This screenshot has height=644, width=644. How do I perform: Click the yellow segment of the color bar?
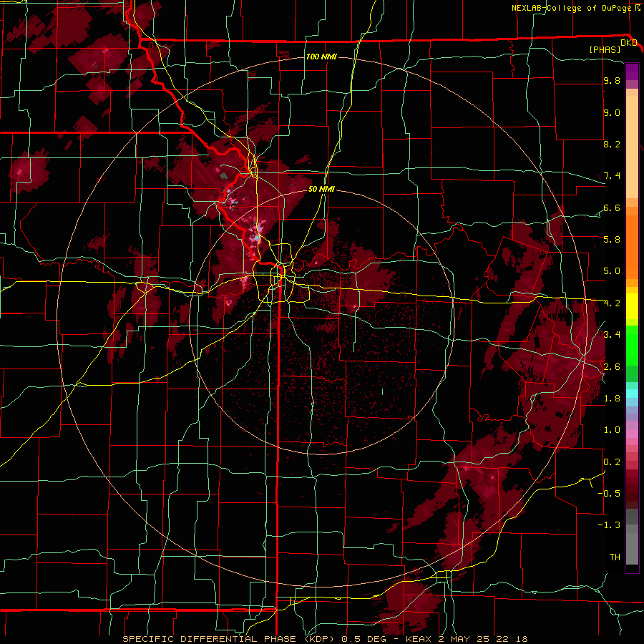[632, 306]
